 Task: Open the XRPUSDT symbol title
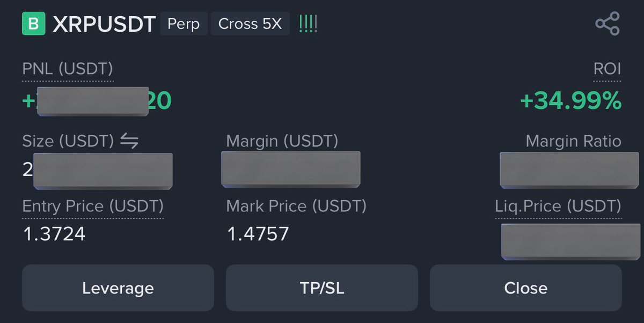[x=104, y=25]
